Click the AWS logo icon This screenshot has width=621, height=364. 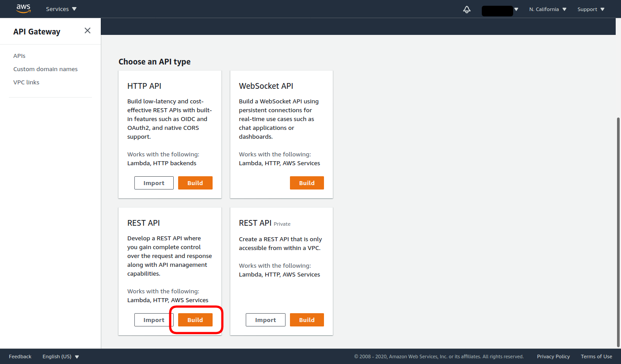pos(23,9)
